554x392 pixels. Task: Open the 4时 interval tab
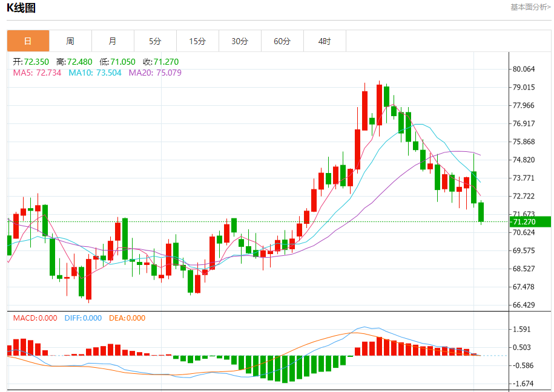coord(325,41)
